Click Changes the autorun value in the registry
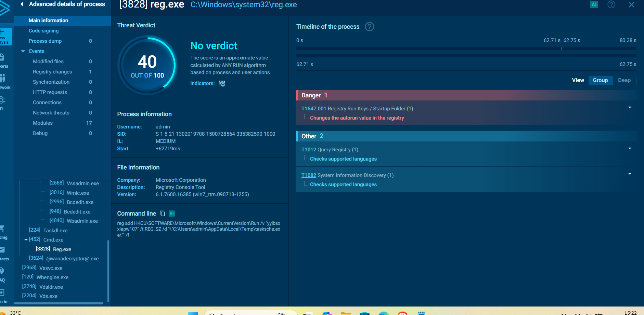This screenshot has height=315, width=644. click(357, 118)
